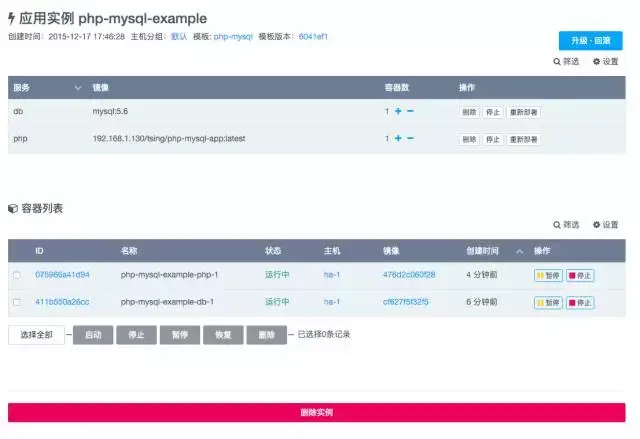Open 设置 gear above the container list
Image resolution: width=640 pixels, height=439 pixels.
(606, 225)
